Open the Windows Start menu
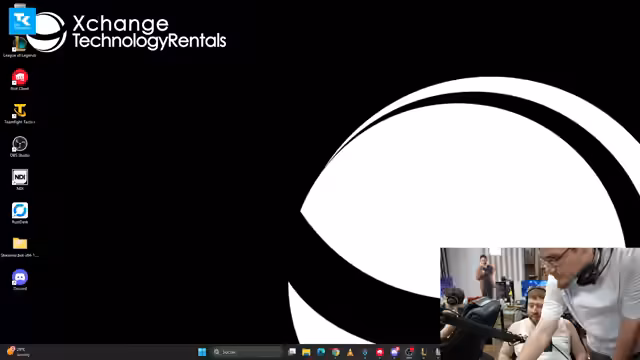The height and width of the screenshot is (360, 640). click(x=202, y=352)
